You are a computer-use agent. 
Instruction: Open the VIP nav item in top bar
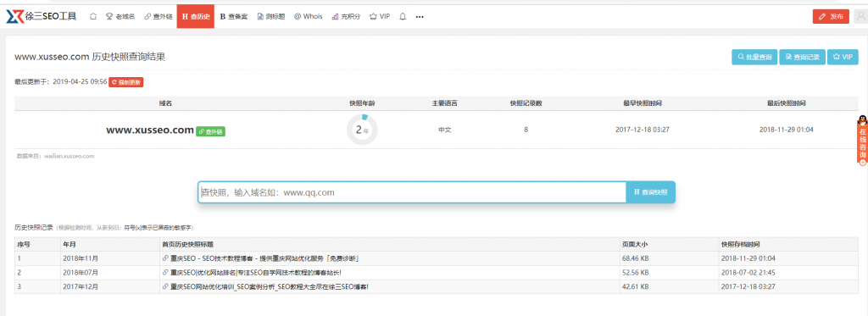(x=380, y=17)
